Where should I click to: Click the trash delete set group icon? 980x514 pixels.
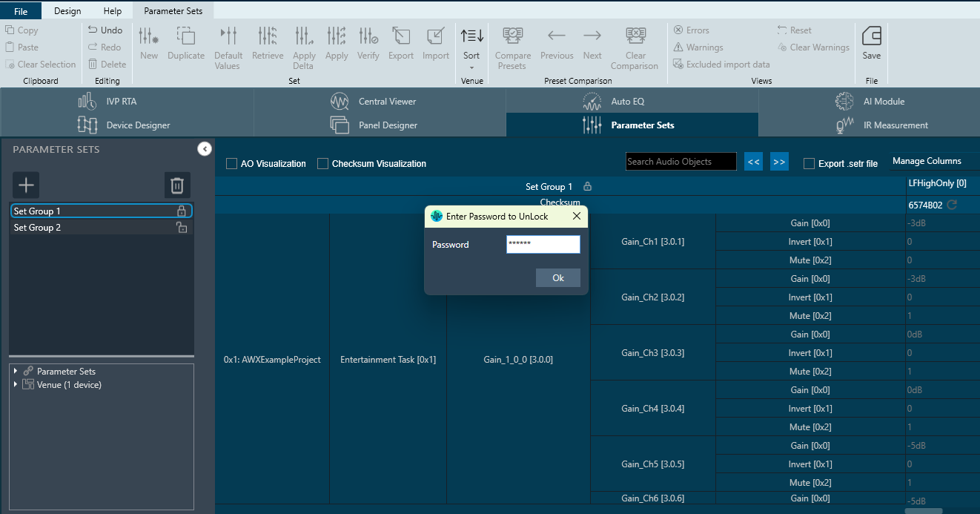[x=177, y=185]
